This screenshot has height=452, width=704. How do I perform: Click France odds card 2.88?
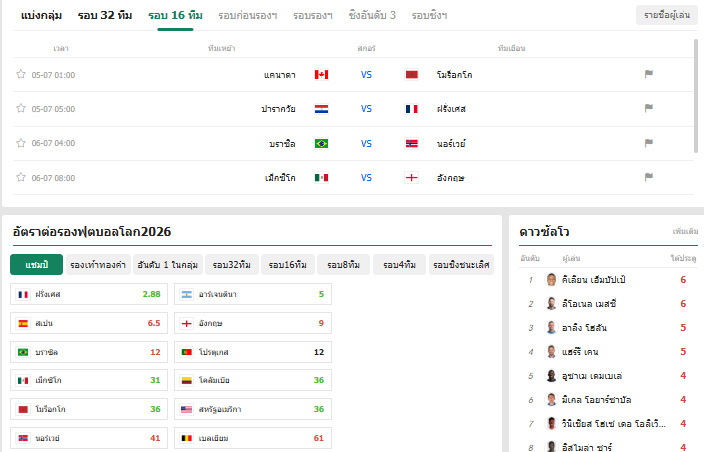click(x=89, y=294)
